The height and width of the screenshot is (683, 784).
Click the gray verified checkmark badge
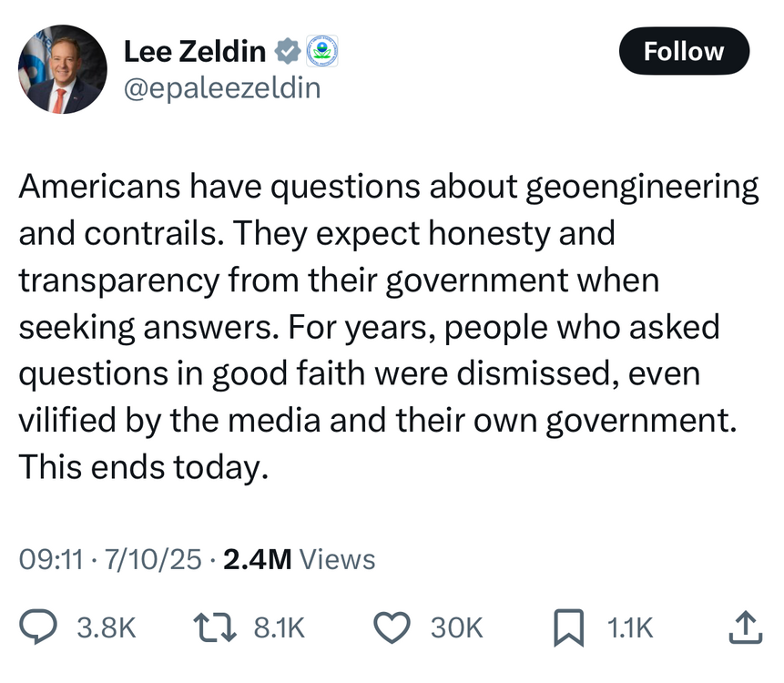pyautogui.click(x=288, y=53)
